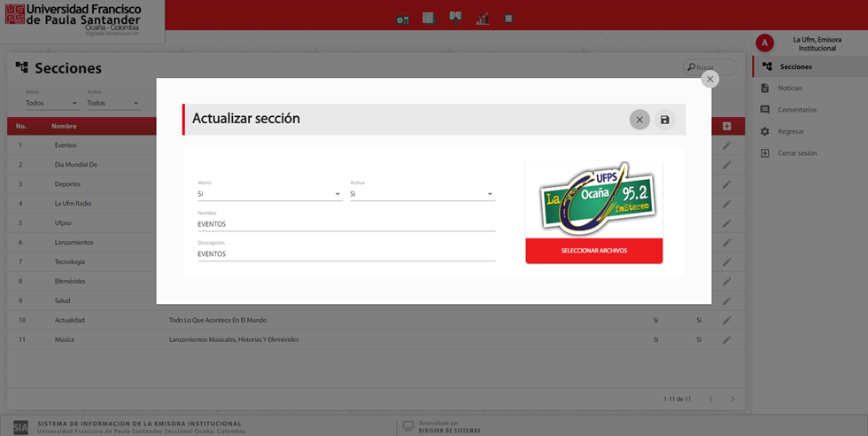Save the updated section with the floppy disk icon
The height and width of the screenshot is (436, 868).
tap(664, 120)
